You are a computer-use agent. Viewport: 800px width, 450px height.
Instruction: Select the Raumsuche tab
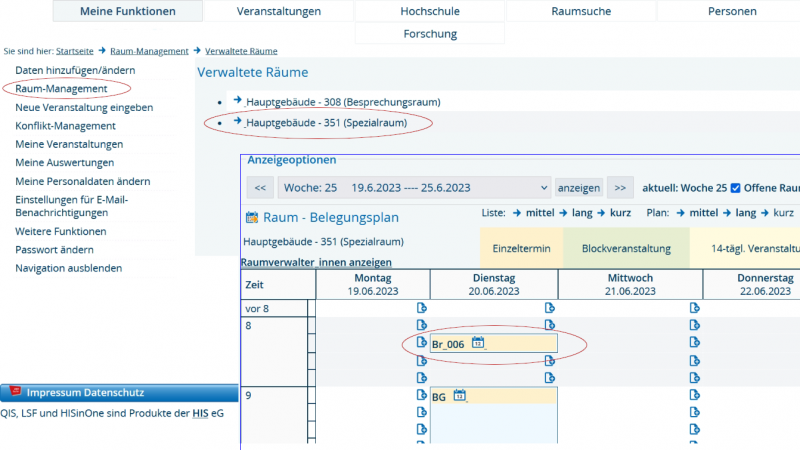pos(581,11)
